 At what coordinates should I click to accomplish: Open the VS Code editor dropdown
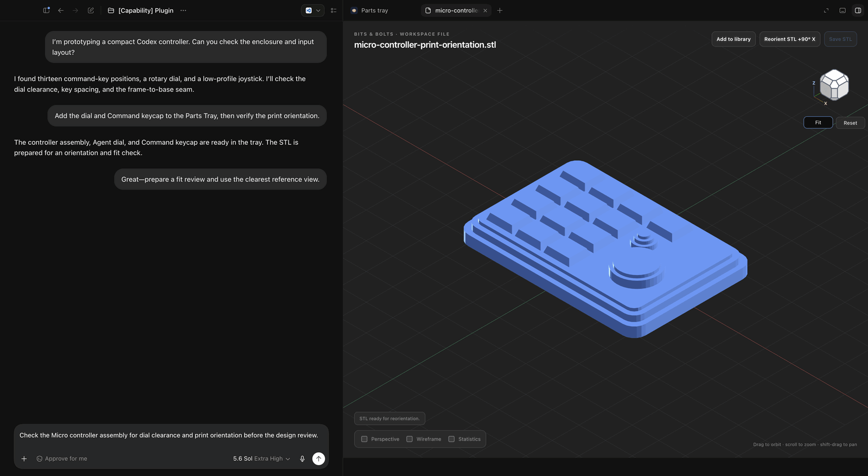[312, 10]
